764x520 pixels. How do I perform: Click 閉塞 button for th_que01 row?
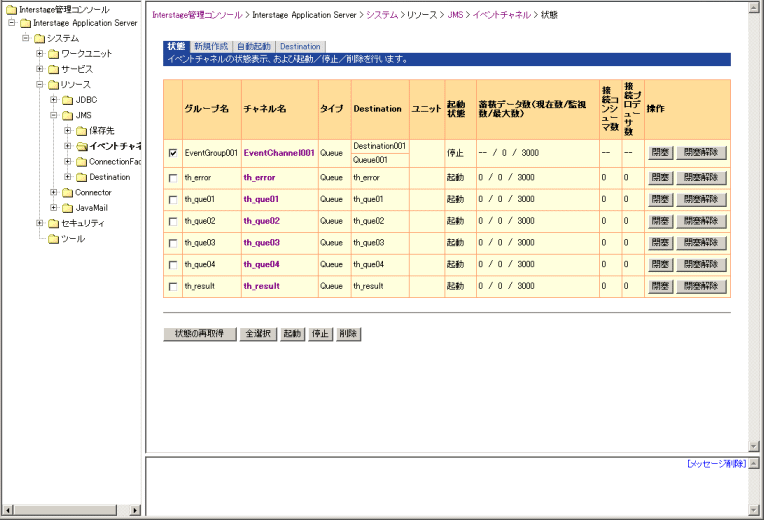660,199
